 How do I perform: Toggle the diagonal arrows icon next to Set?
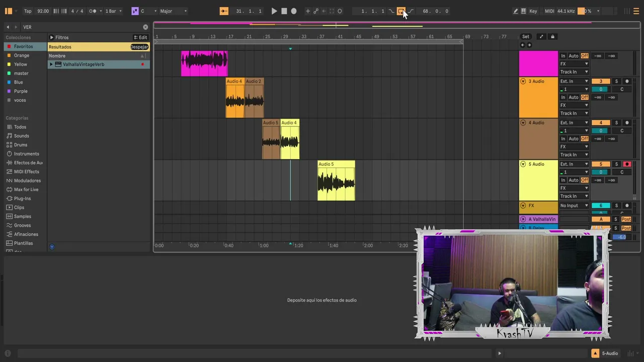pos(541,37)
